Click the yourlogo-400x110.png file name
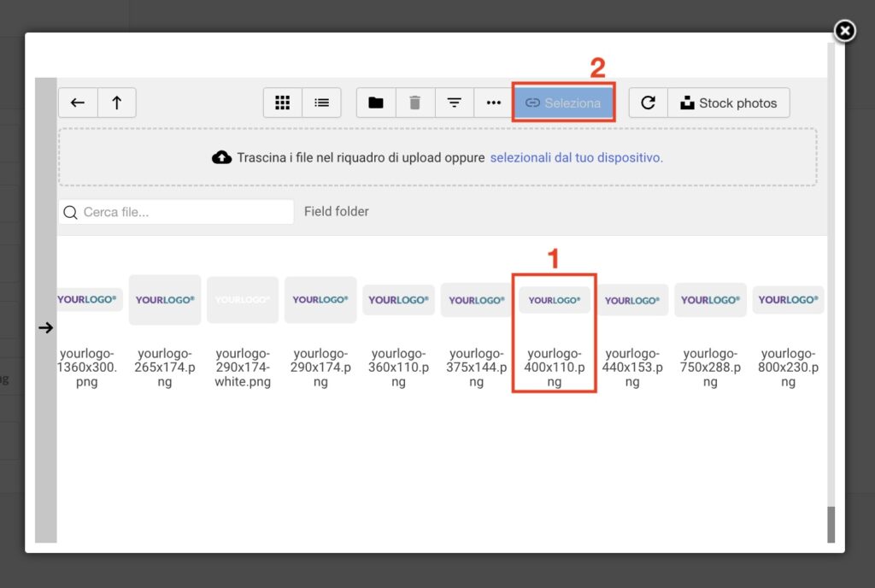 point(554,367)
